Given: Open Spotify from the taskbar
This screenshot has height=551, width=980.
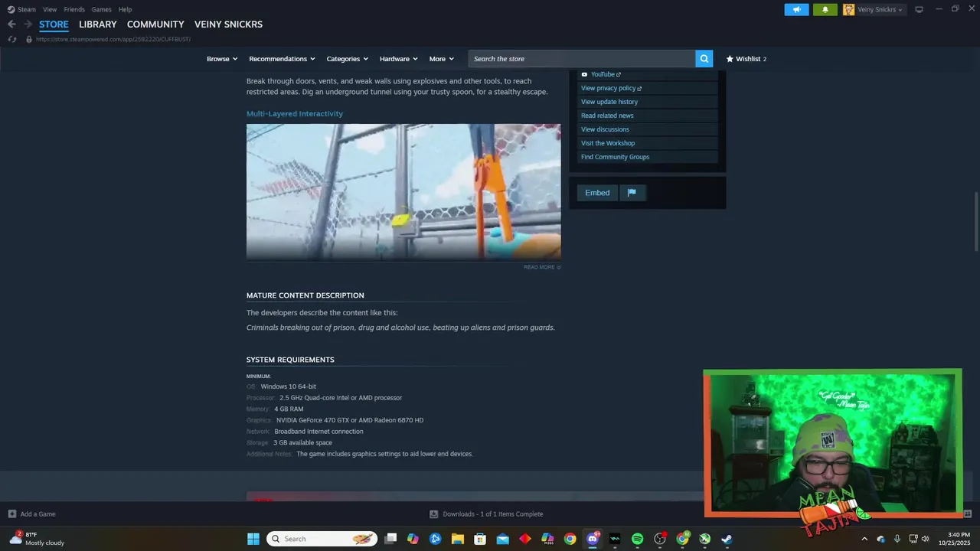Looking at the screenshot, I should 638,539.
